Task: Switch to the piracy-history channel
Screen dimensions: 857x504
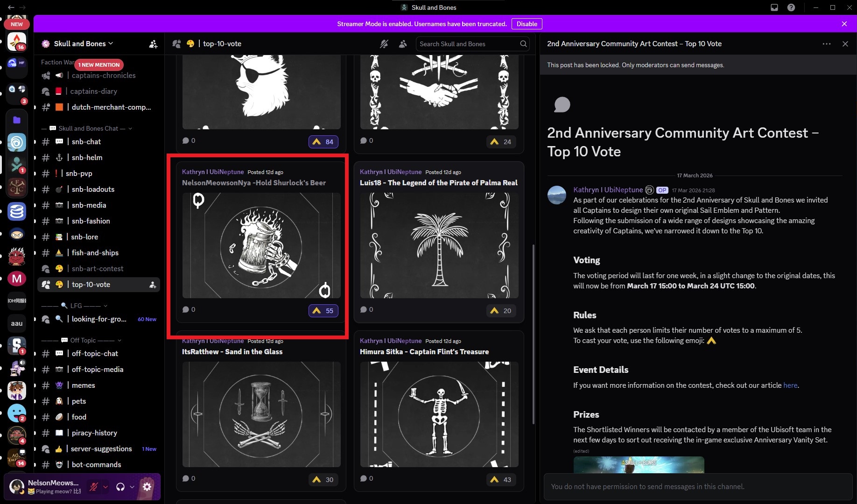Action: click(94, 433)
